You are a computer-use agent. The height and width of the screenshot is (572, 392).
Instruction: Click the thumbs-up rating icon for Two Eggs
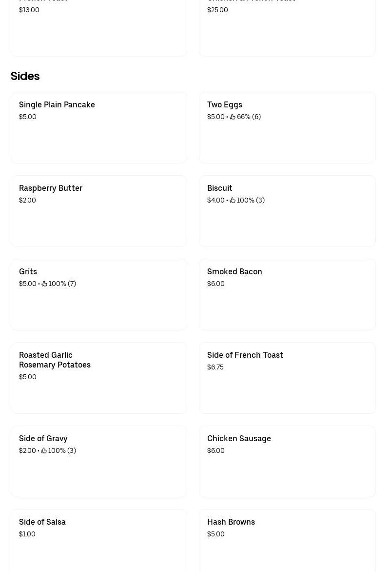233,117
